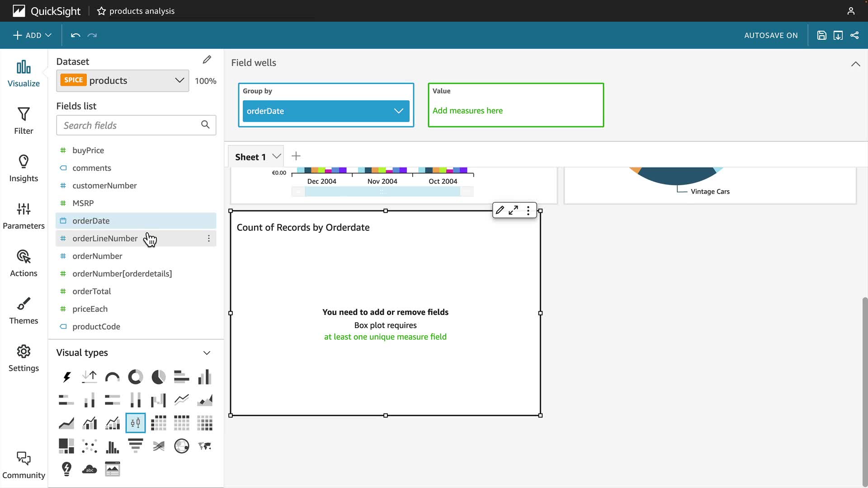The width and height of the screenshot is (868, 488).
Task: Open the ADD menu
Action: (32, 35)
